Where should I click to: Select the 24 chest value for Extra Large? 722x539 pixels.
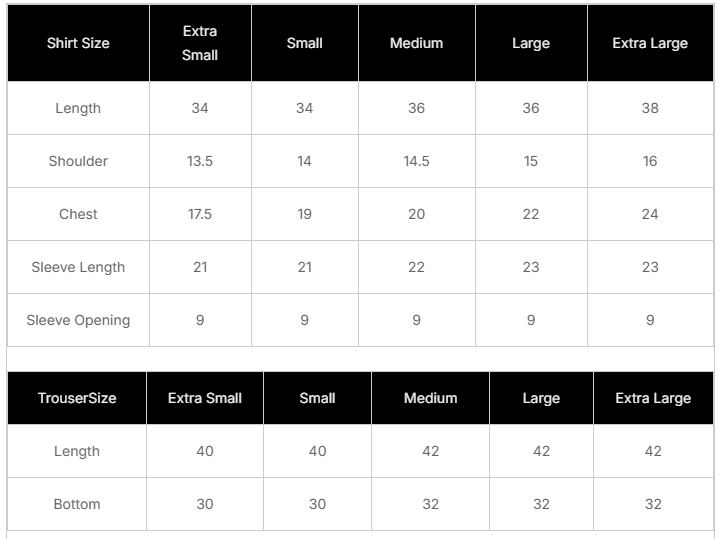pos(650,214)
